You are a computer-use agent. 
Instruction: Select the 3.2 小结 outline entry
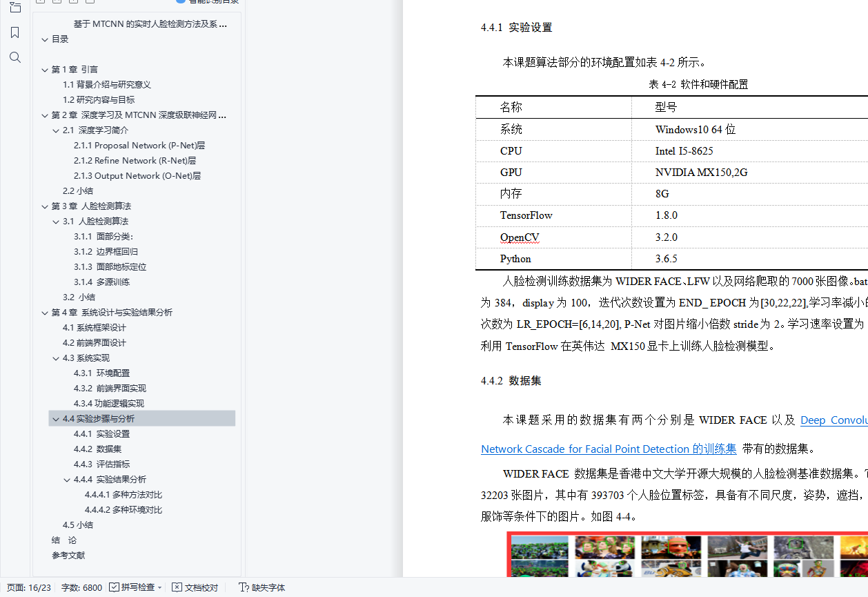click(x=79, y=297)
